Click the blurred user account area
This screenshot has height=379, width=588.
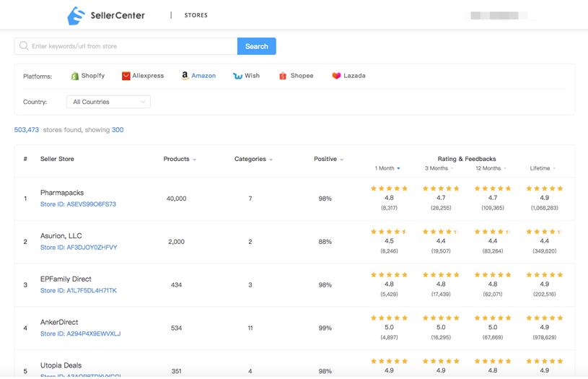tap(499, 15)
